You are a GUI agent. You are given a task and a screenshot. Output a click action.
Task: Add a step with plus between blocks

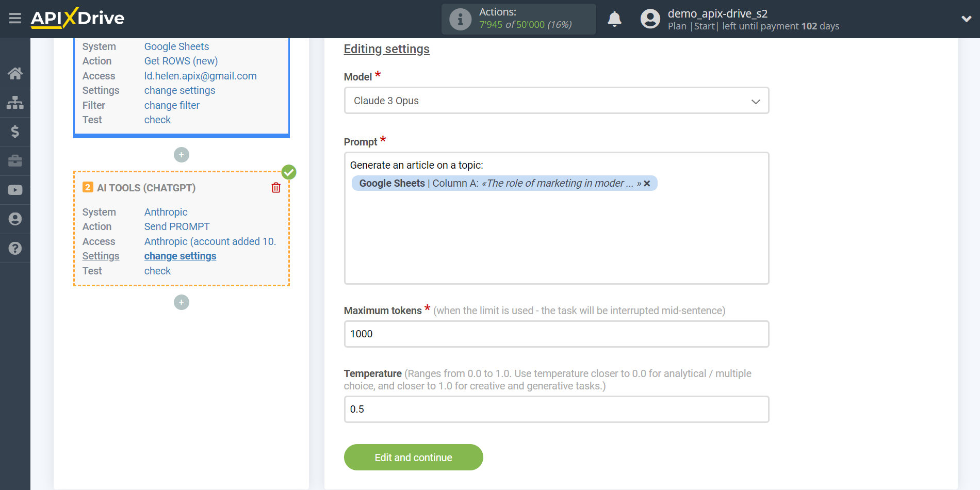(182, 155)
